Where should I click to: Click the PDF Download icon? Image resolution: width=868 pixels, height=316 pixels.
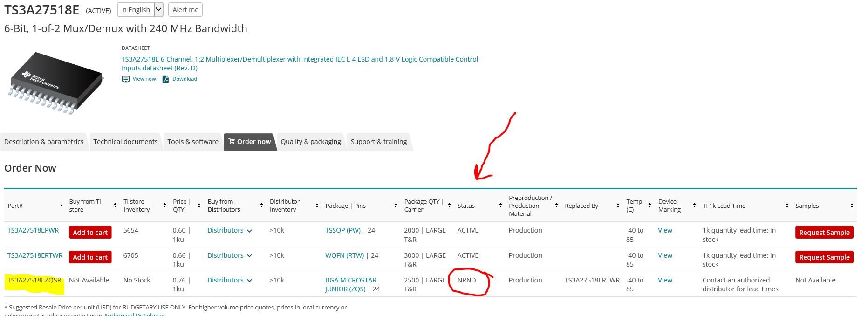point(165,79)
